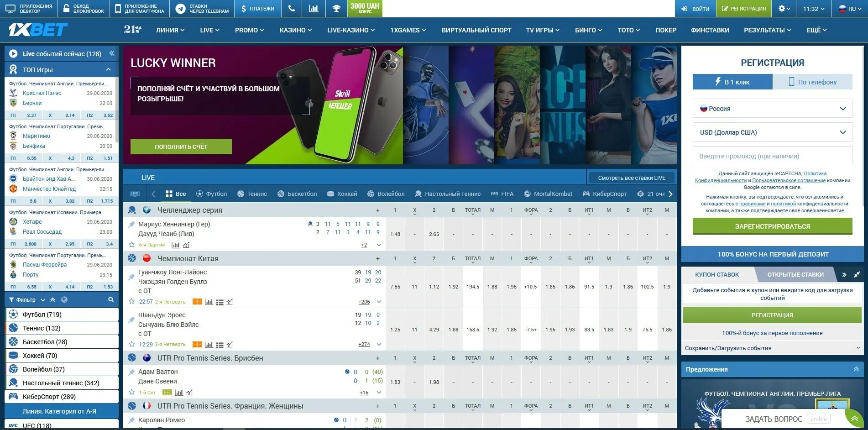Open the statistics bar-chart icon in top bar
Image resolution: width=868 pixels, height=430 pixels.
click(x=314, y=8)
